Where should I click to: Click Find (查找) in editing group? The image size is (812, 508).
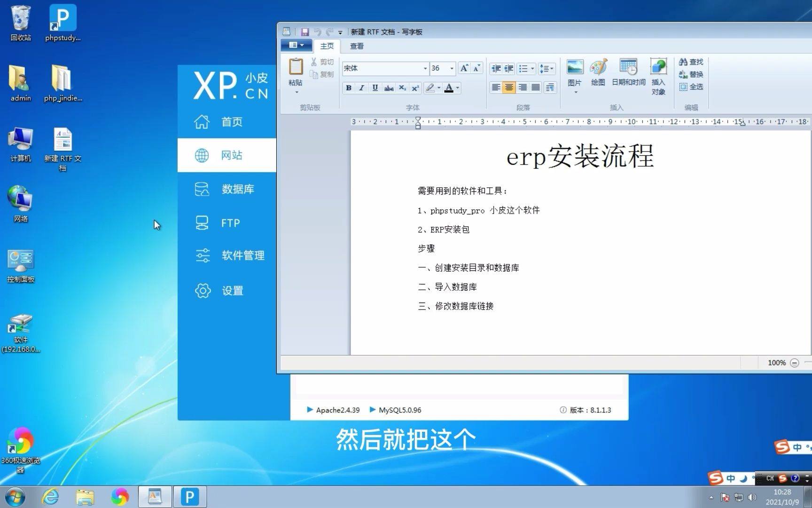[691, 62]
